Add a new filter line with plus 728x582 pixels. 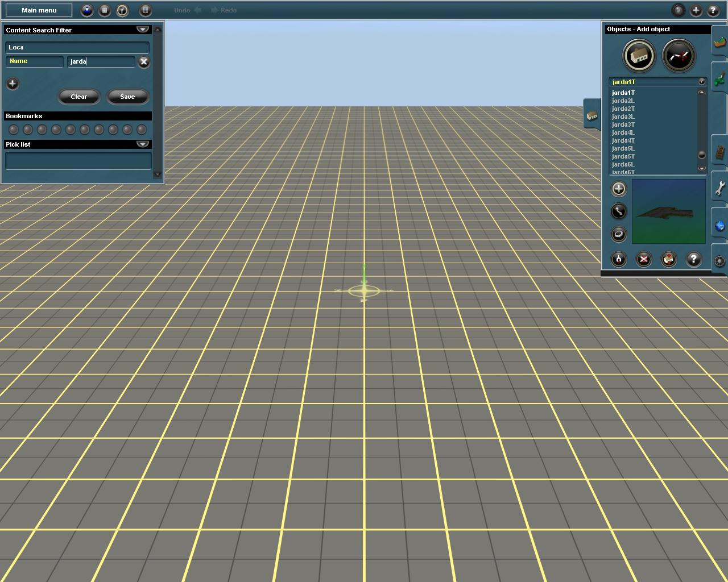tap(13, 84)
